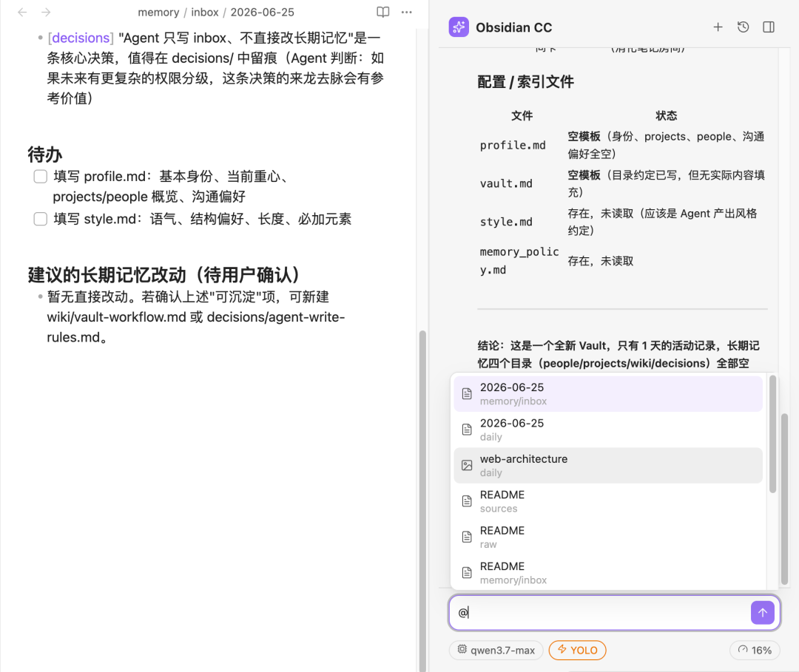Click document icon beside README raw
The image size is (799, 672).
(x=467, y=537)
